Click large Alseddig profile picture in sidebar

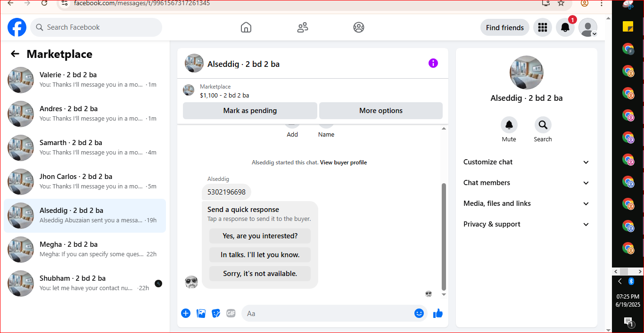click(527, 73)
